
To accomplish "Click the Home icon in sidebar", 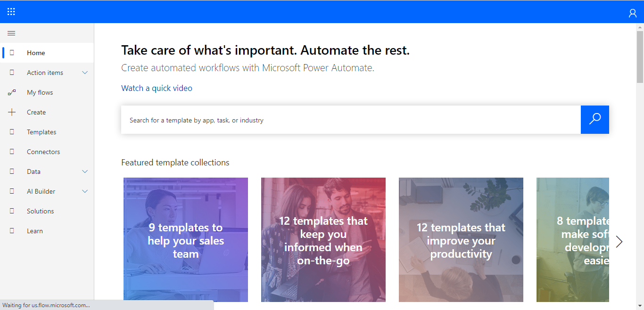I will tap(12, 53).
